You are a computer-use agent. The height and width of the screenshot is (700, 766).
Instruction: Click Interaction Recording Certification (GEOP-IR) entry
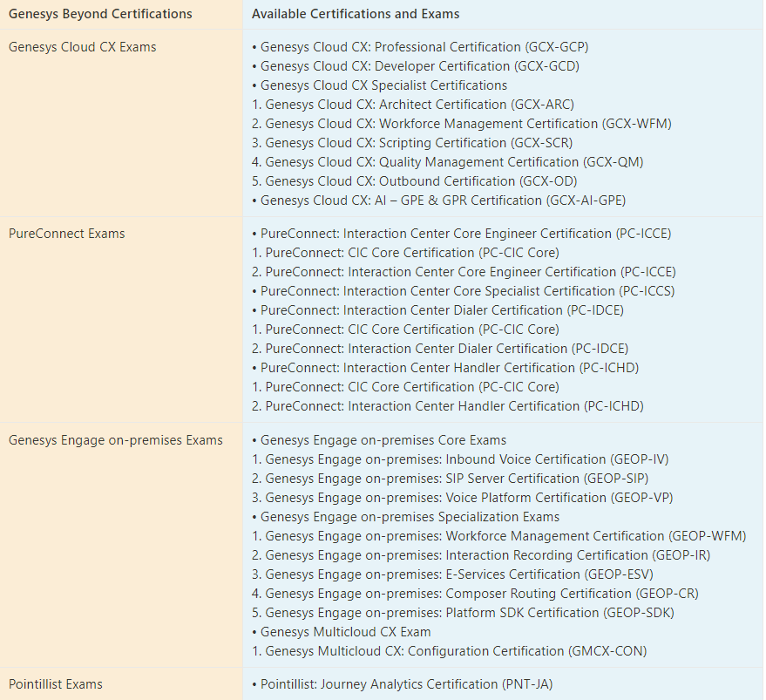tap(481, 554)
